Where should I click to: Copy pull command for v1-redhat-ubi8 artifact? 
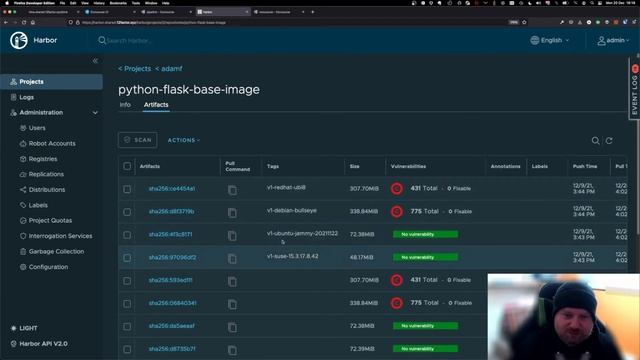point(232,190)
